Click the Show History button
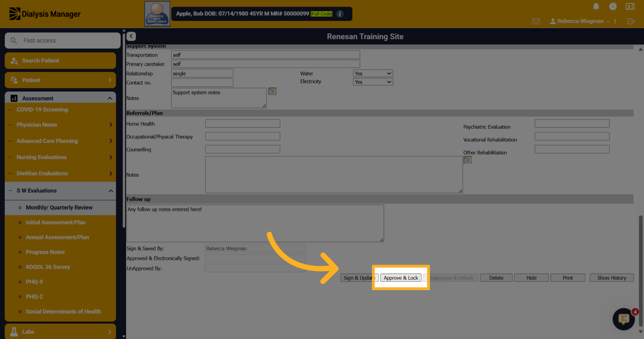644x339 pixels. [612, 278]
